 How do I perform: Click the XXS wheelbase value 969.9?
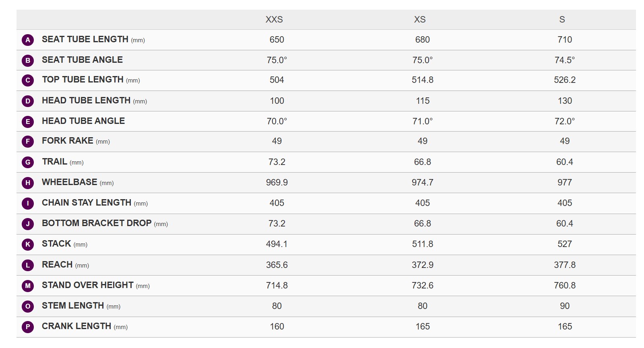point(277,183)
